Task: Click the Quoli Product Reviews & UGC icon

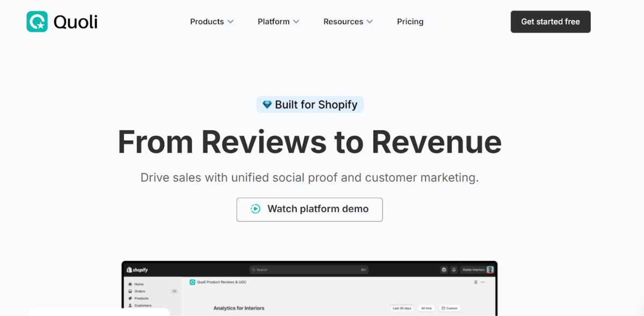Action: (x=192, y=282)
